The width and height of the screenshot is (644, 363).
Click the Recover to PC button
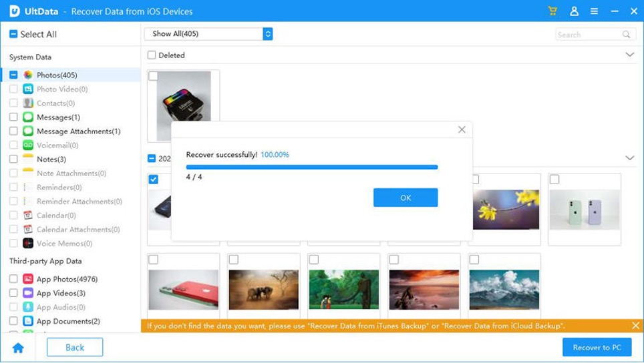597,348
